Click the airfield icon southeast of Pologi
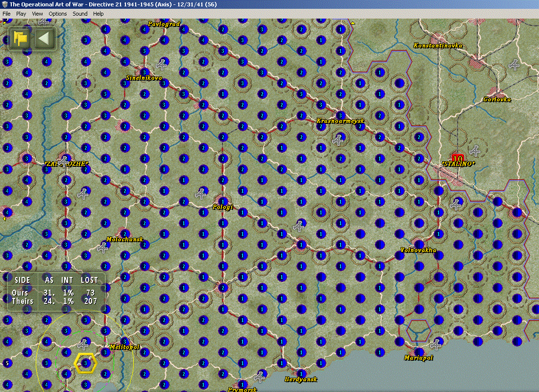The height and width of the screenshot is (392, 539). (x=298, y=226)
